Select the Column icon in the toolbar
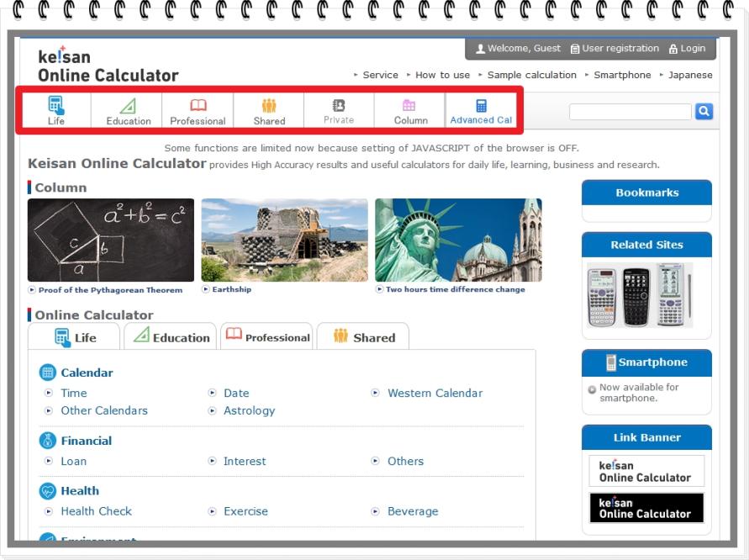 tap(409, 108)
